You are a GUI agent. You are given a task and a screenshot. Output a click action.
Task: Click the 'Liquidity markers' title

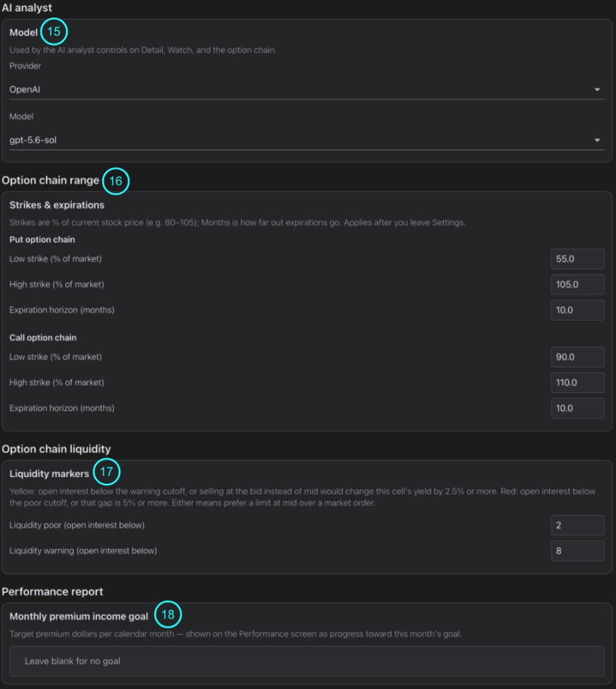coord(49,474)
